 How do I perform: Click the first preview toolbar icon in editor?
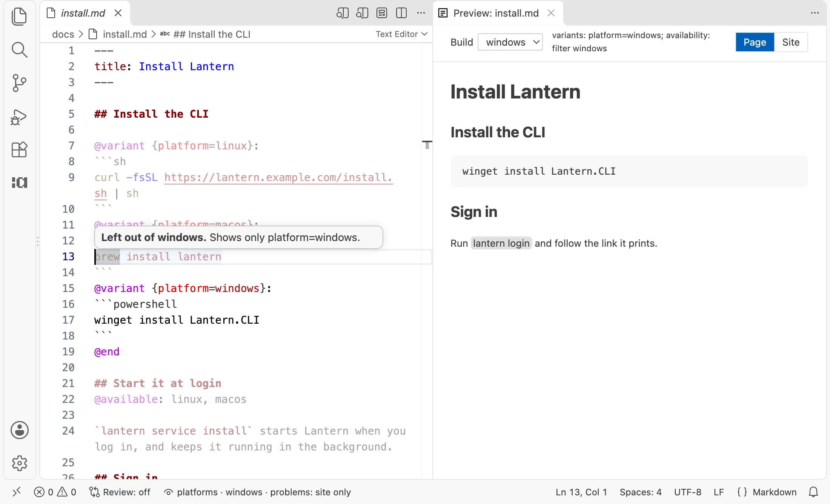tap(342, 13)
